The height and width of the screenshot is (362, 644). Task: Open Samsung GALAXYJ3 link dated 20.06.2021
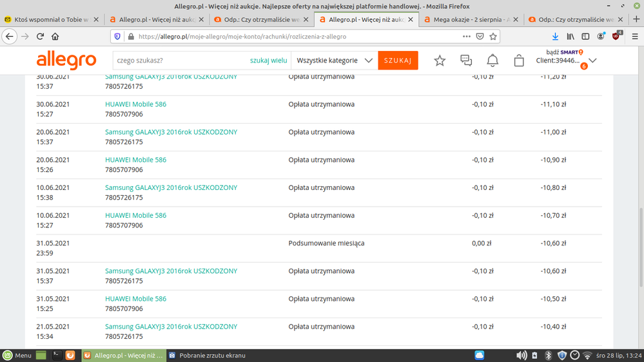coord(171,132)
